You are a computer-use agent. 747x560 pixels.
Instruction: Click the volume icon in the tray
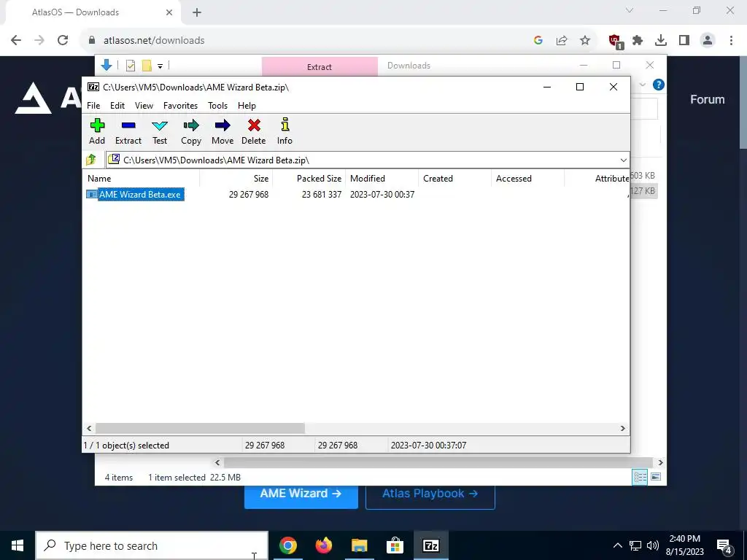[653, 545]
